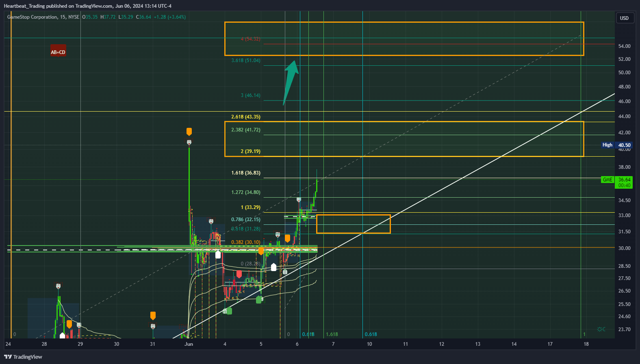Click 50.00 on the price axis
The image size is (640, 364).
[x=625, y=73]
